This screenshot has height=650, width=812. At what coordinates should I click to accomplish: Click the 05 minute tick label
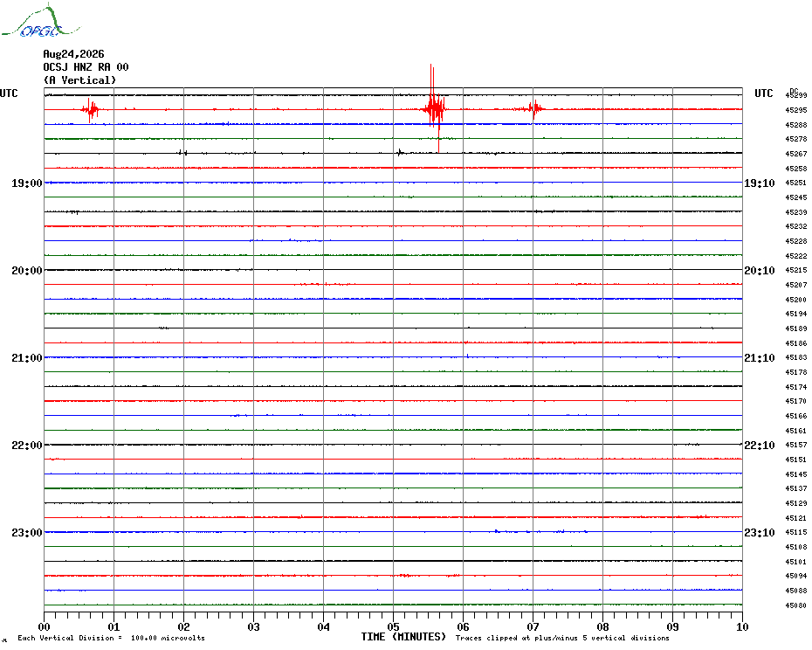point(393,626)
